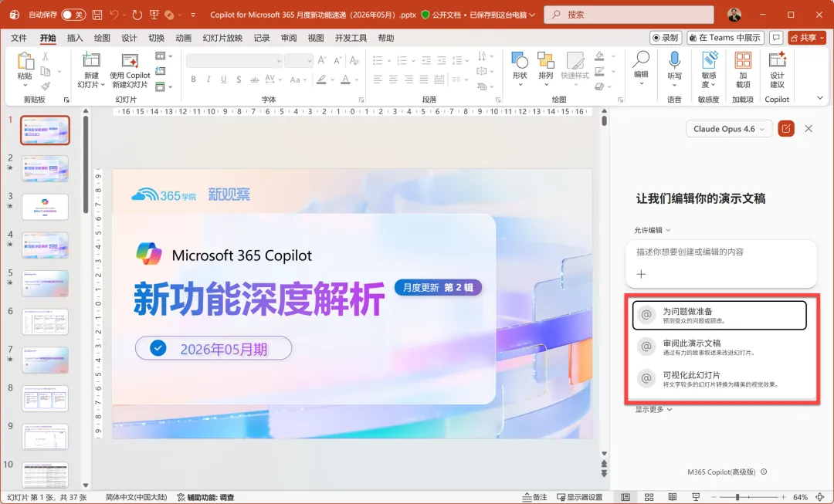834x504 pixels.
Task: Select slide 6 thumbnail
Action: tap(46, 322)
